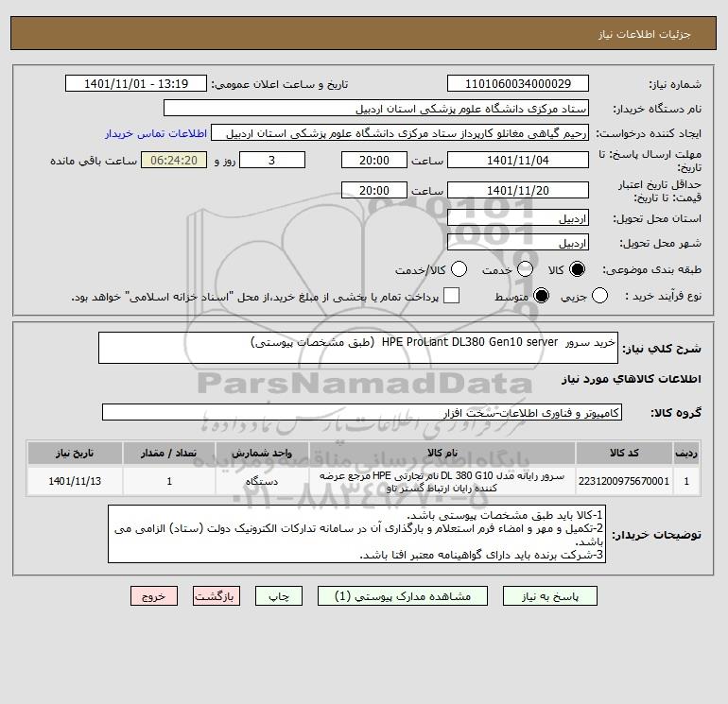Click the quantity cell showing 1
The height and width of the screenshot is (704, 728).
coord(169,481)
